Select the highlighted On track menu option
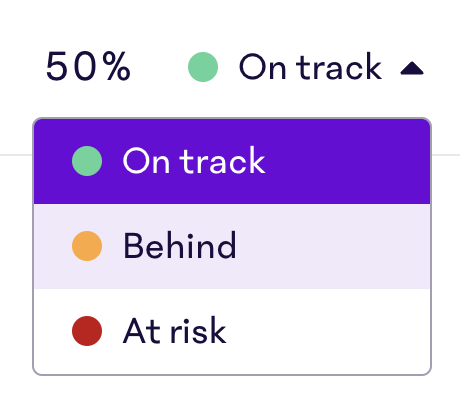460x404 pixels. click(232, 162)
